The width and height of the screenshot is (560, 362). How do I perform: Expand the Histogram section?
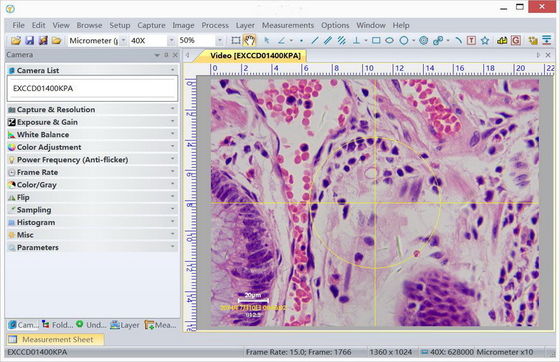coord(92,222)
